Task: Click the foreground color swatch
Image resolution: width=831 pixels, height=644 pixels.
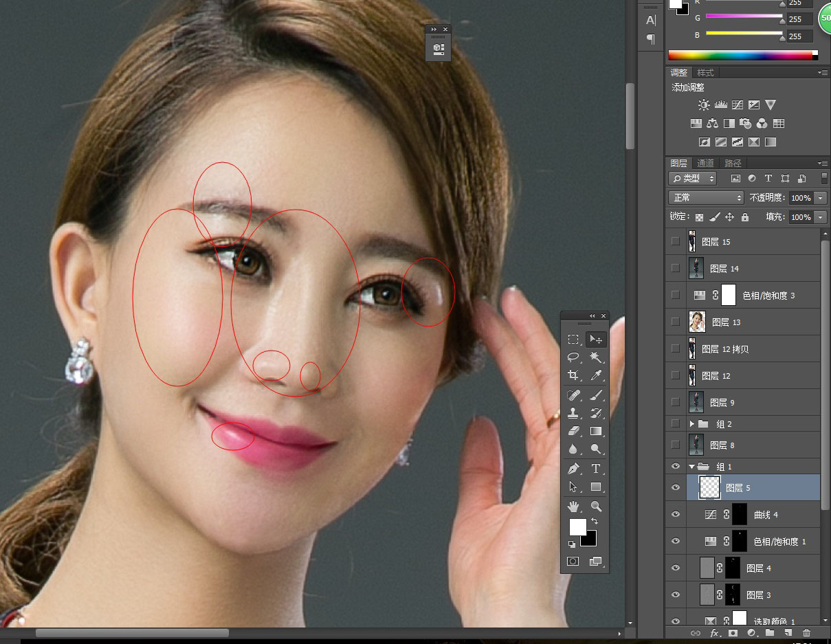Action: click(577, 526)
